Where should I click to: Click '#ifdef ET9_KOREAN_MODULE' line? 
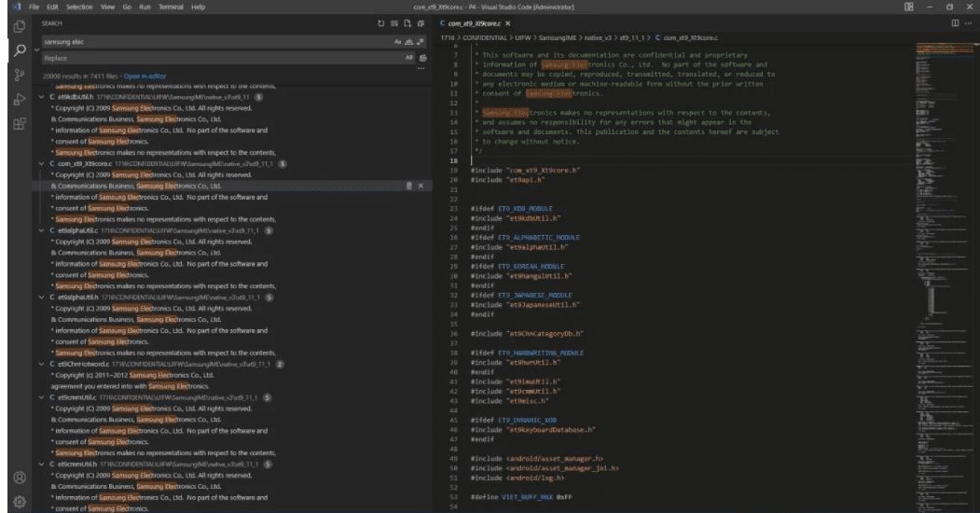click(518, 266)
